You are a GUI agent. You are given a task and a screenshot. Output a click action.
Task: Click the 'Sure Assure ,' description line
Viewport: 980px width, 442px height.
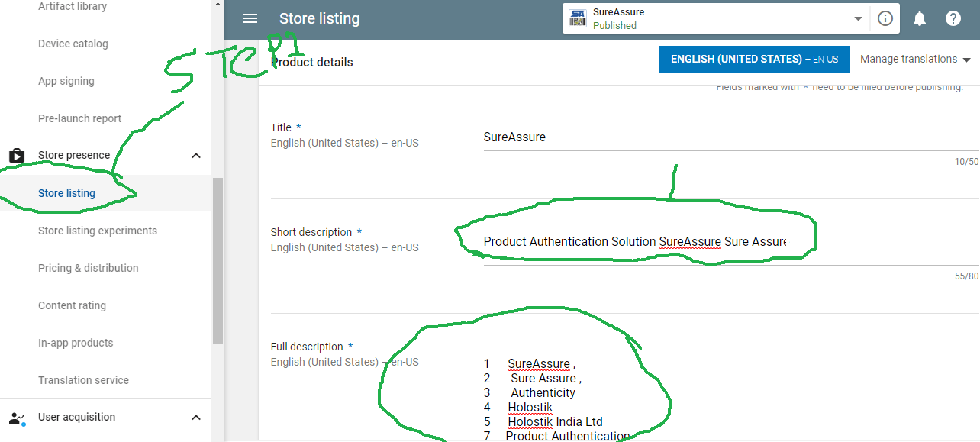(x=546, y=378)
